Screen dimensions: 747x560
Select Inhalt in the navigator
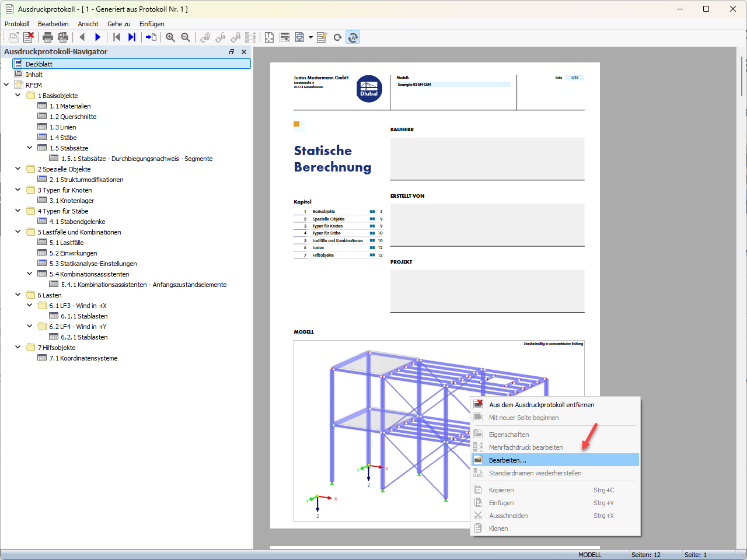tap(34, 75)
